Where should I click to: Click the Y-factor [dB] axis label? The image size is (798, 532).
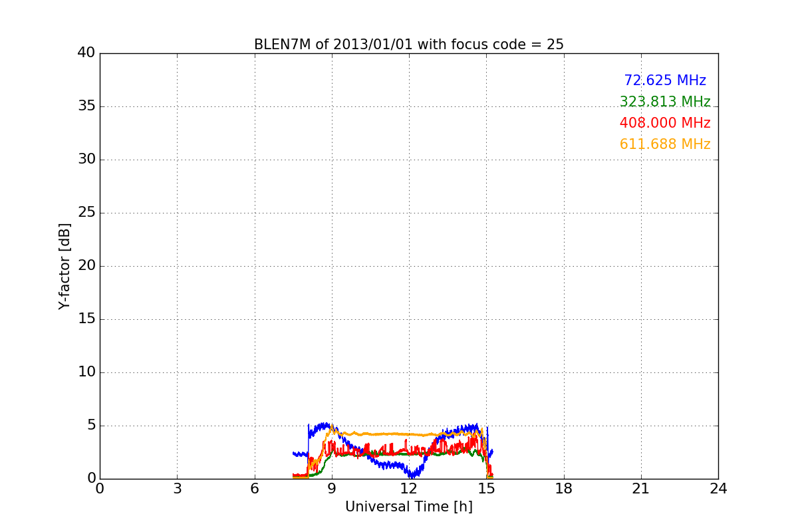pyautogui.click(x=65, y=266)
